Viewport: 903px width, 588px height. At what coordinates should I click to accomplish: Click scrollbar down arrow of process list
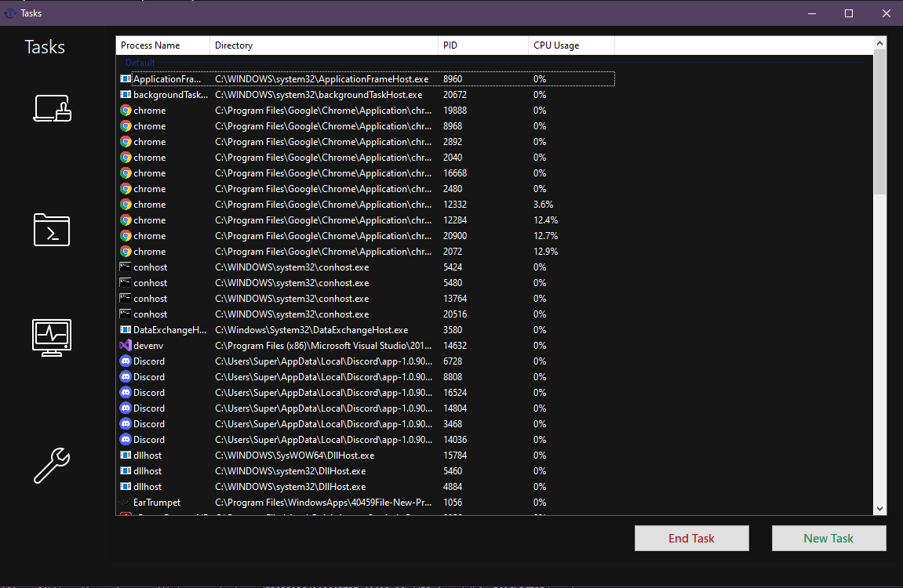(879, 509)
